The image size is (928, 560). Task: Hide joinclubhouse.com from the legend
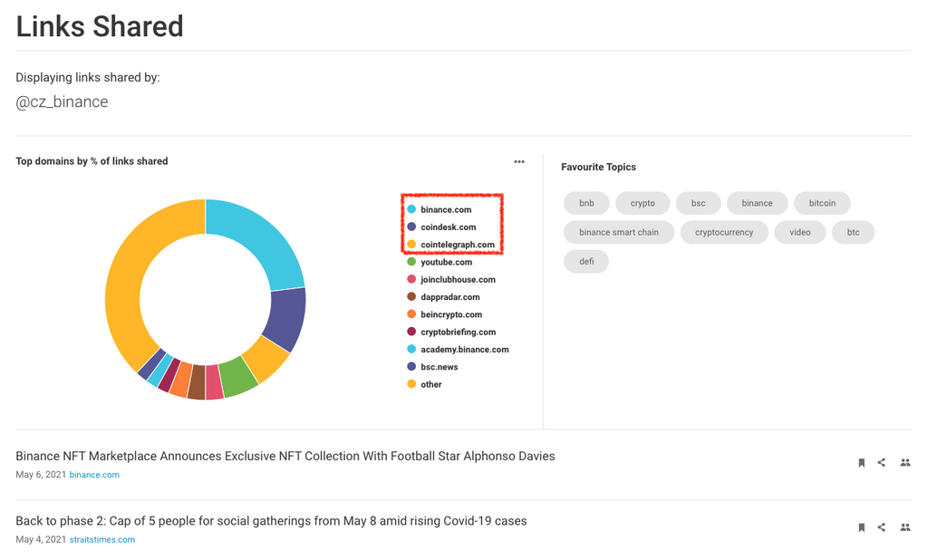coord(458,280)
